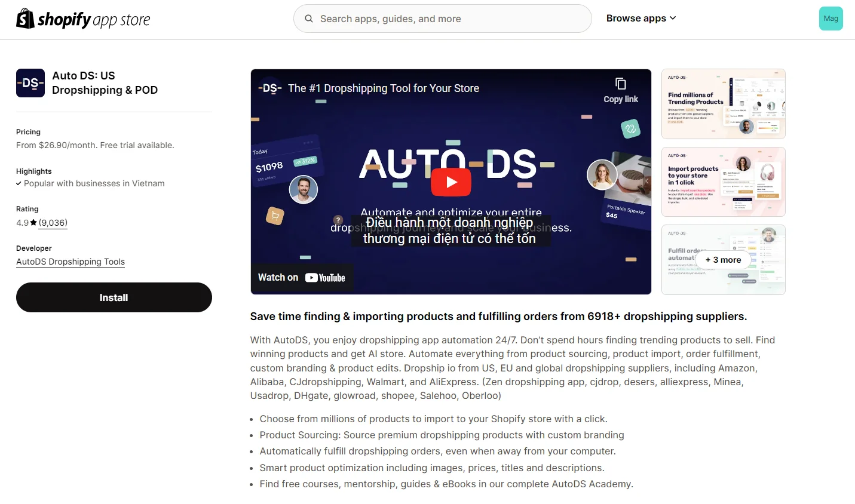
Task: Click the Auto DS app name heading
Action: (x=105, y=83)
